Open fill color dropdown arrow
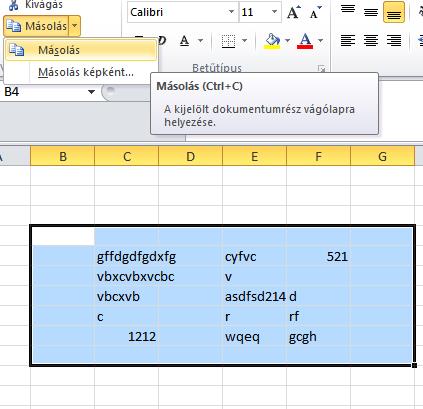 pyautogui.click(x=288, y=41)
